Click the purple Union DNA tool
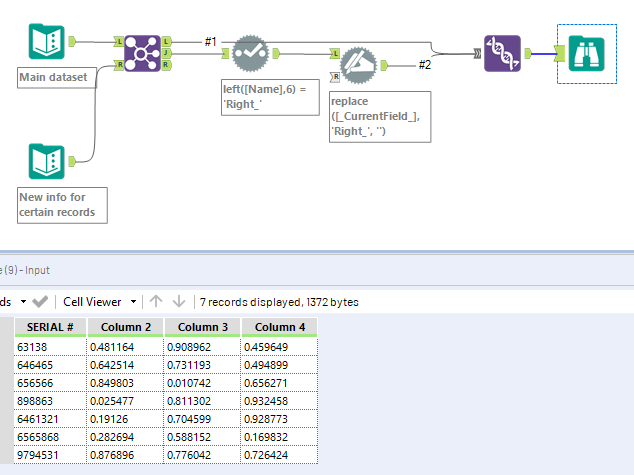 pos(502,52)
